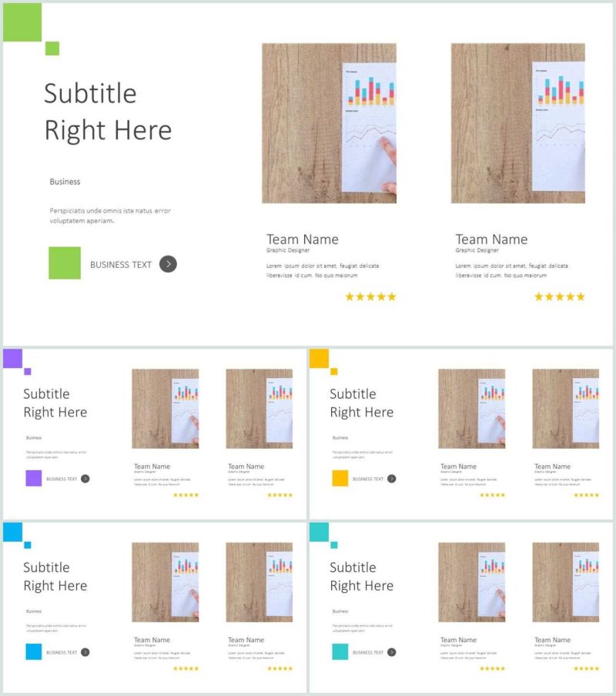Click the arrow circle icon in yellow slide
Screen dimensions: 616x696
click(391, 479)
